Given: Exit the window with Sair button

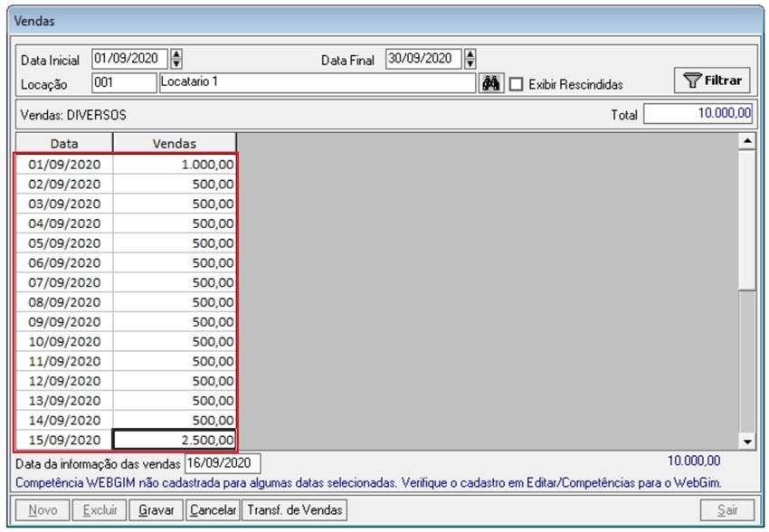Looking at the screenshot, I should point(727,510).
